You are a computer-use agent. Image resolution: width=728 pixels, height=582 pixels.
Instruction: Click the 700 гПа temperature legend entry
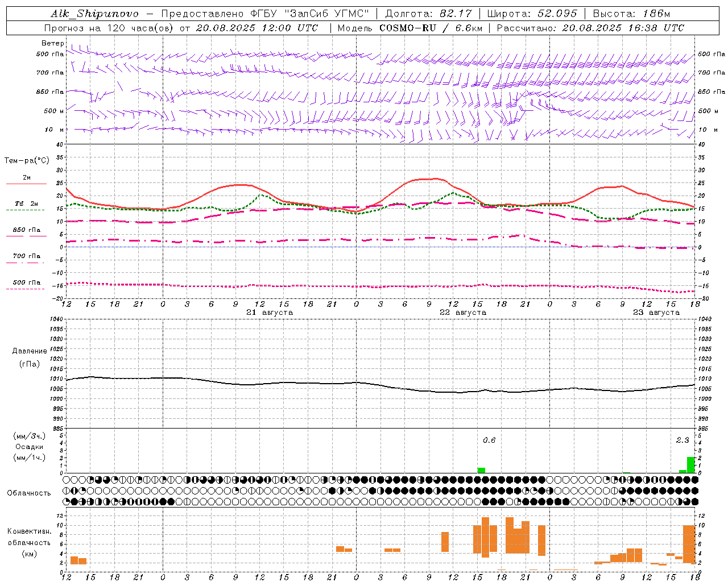pos(26,257)
